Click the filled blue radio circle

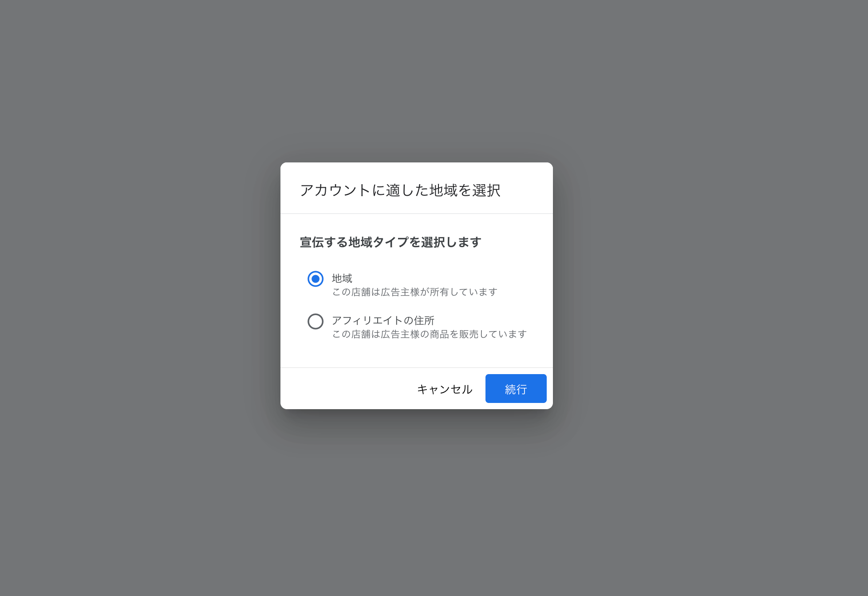(316, 279)
